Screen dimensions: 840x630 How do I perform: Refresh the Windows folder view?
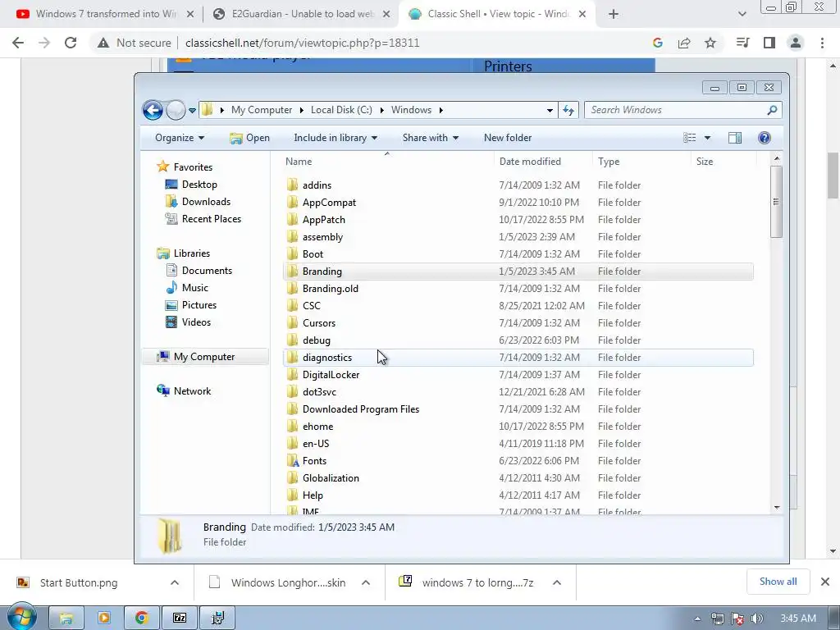(568, 111)
